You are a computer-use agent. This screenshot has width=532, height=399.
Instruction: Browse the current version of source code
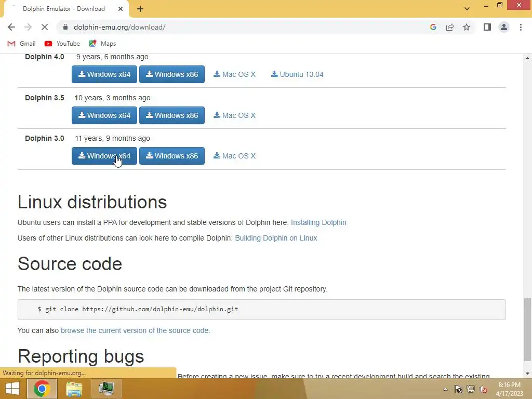click(136, 330)
